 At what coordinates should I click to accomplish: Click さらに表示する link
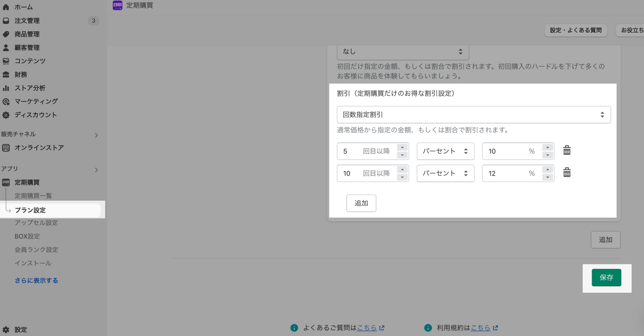[36, 280]
